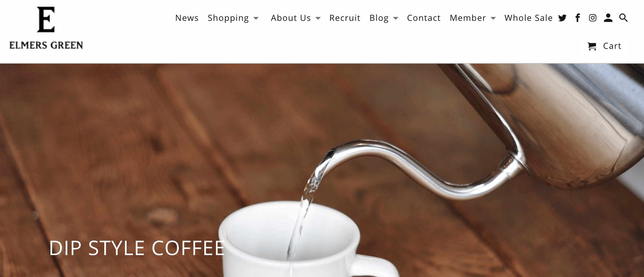Click the shopping cart icon
The height and width of the screenshot is (277, 644).
coord(592,46)
